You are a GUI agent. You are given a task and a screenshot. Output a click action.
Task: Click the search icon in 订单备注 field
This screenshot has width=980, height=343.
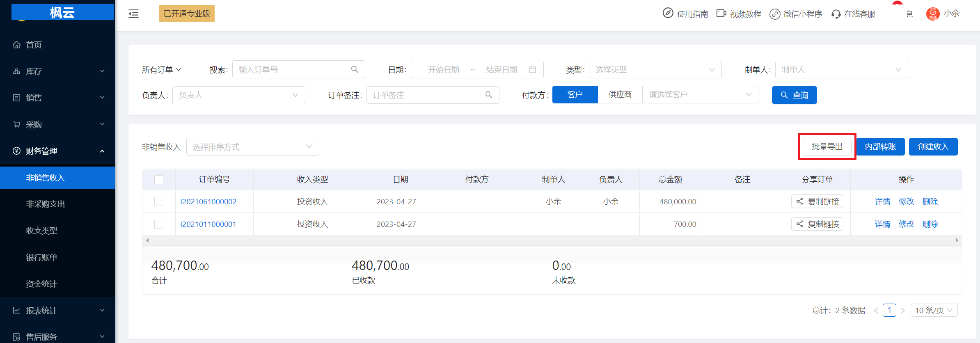tap(488, 95)
